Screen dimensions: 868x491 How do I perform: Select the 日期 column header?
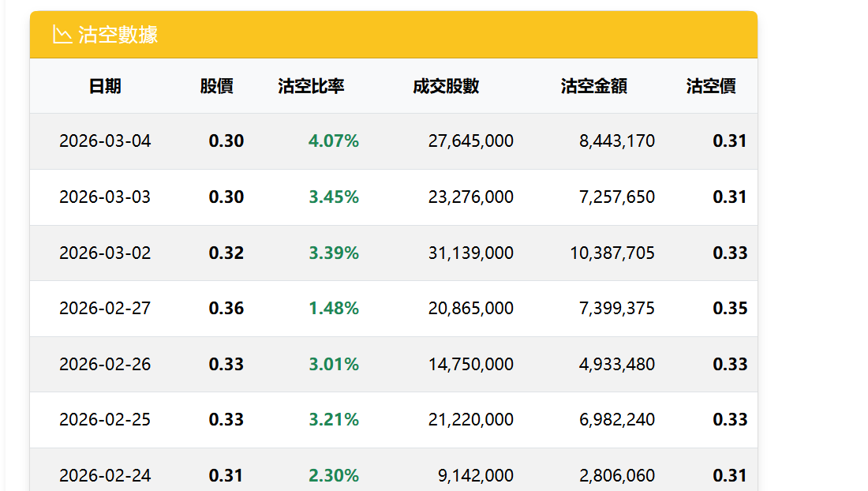[105, 86]
